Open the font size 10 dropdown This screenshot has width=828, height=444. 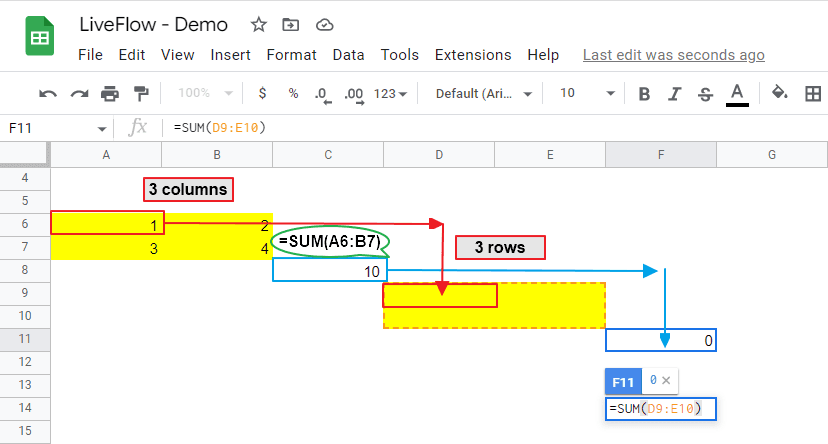pyautogui.click(x=587, y=93)
